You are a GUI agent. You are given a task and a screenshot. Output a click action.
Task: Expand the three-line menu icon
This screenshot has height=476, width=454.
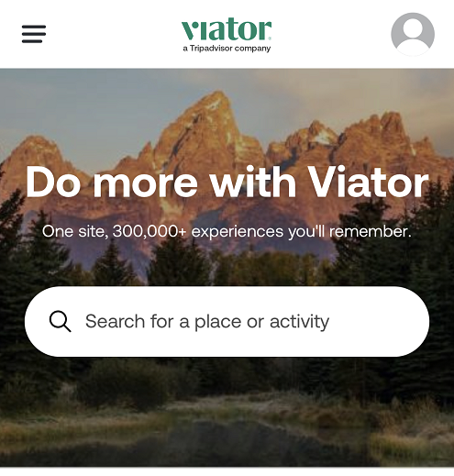[34, 34]
